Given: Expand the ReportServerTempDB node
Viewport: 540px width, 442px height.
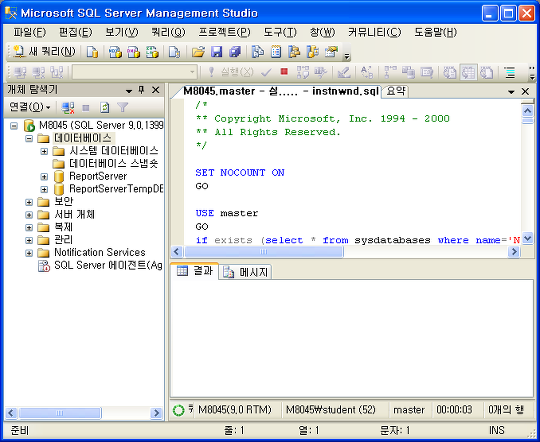Looking at the screenshot, I should pos(44,189).
